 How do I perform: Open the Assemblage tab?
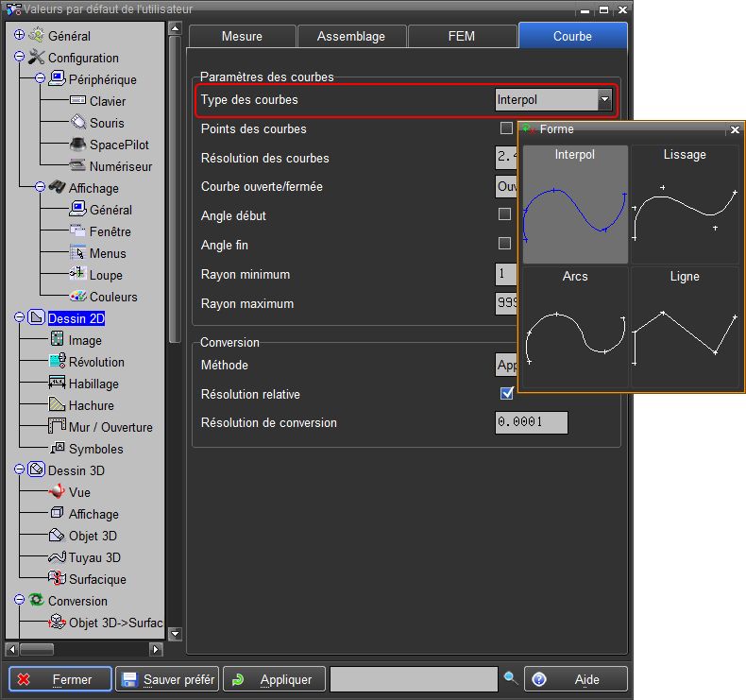click(351, 36)
